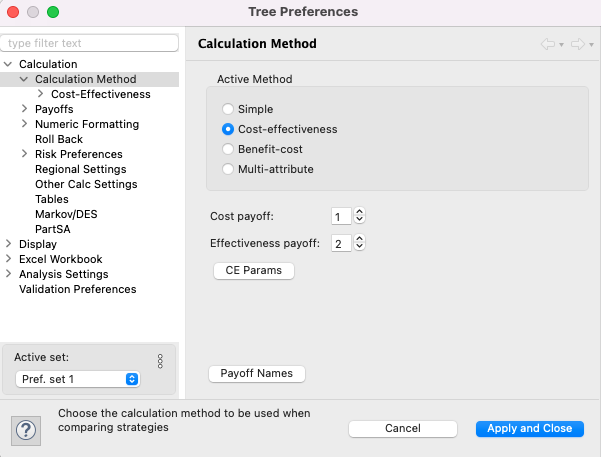Go back using the left navigation arrow
The image size is (601, 457).
(x=548, y=44)
